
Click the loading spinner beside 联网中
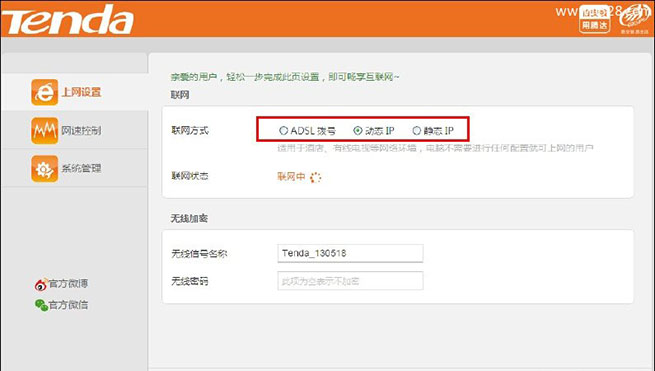click(x=315, y=178)
